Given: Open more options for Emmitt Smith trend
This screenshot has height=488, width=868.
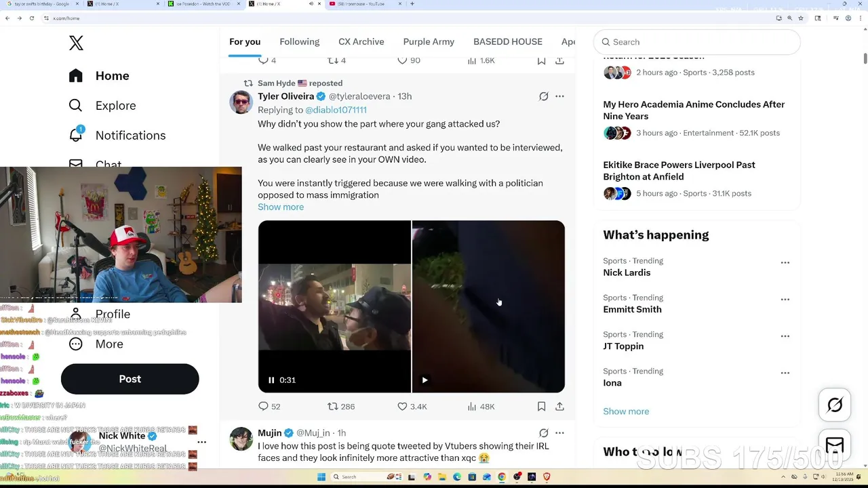Looking at the screenshot, I should (x=785, y=300).
